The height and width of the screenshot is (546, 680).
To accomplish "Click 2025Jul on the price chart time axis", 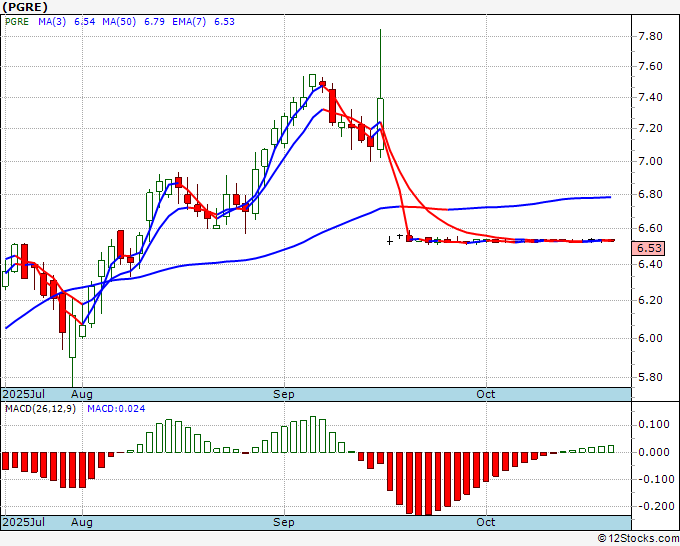I will [24, 394].
